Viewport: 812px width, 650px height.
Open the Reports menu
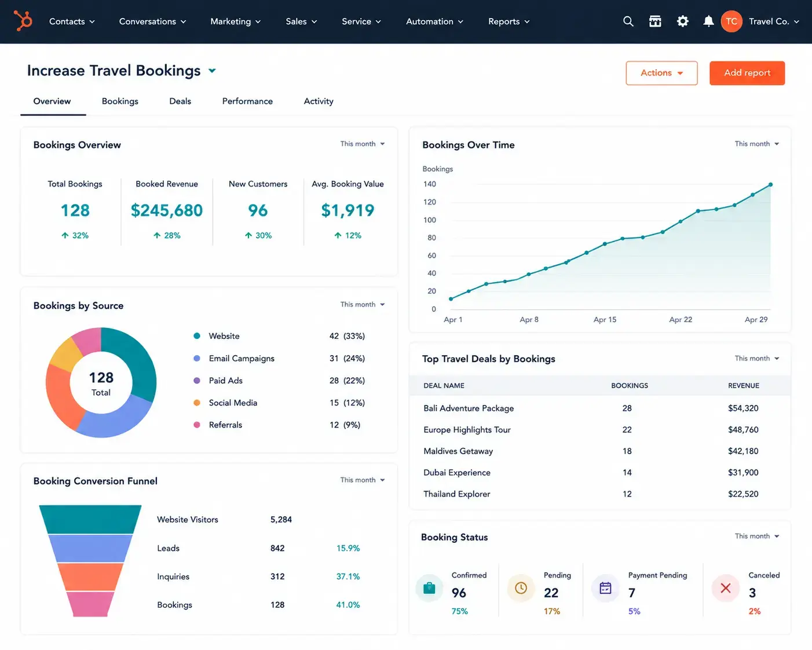(x=509, y=21)
